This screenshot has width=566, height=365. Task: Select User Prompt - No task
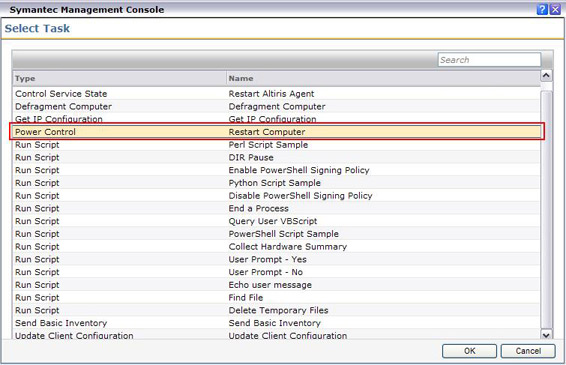tap(265, 272)
